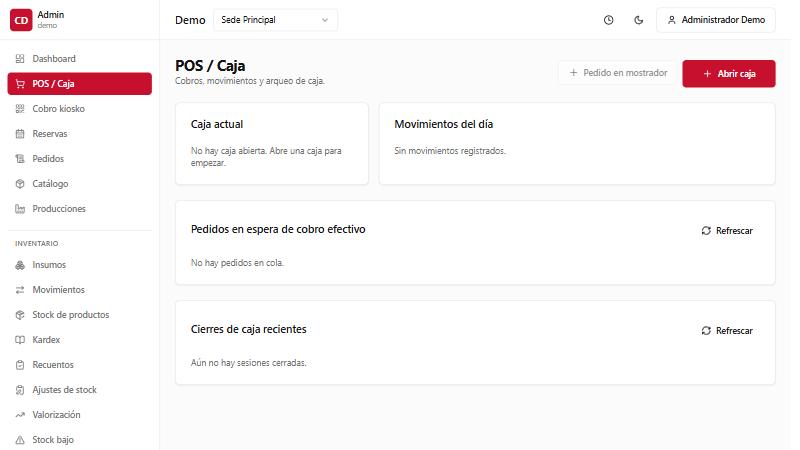Click the Kardex book icon
This screenshot has height=450, width=800.
coord(20,340)
